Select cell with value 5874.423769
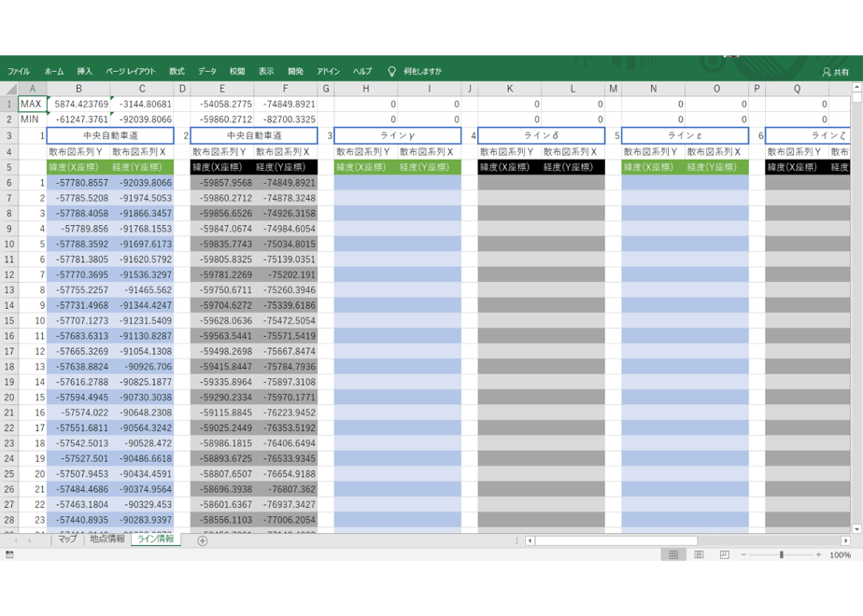863x616 pixels. coord(78,104)
